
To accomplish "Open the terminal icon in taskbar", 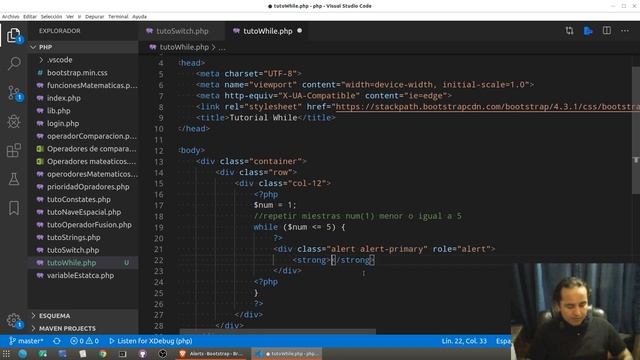I will [122, 354].
